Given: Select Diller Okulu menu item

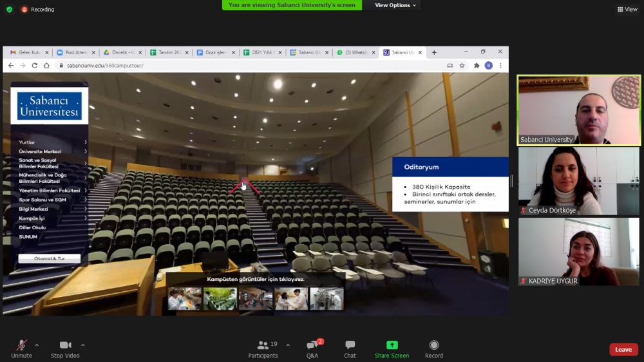Looking at the screenshot, I should click(32, 227).
